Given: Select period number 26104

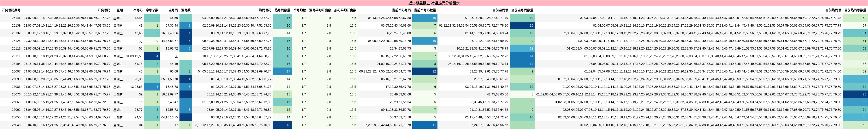Looking at the screenshot, I should (16, 64).
